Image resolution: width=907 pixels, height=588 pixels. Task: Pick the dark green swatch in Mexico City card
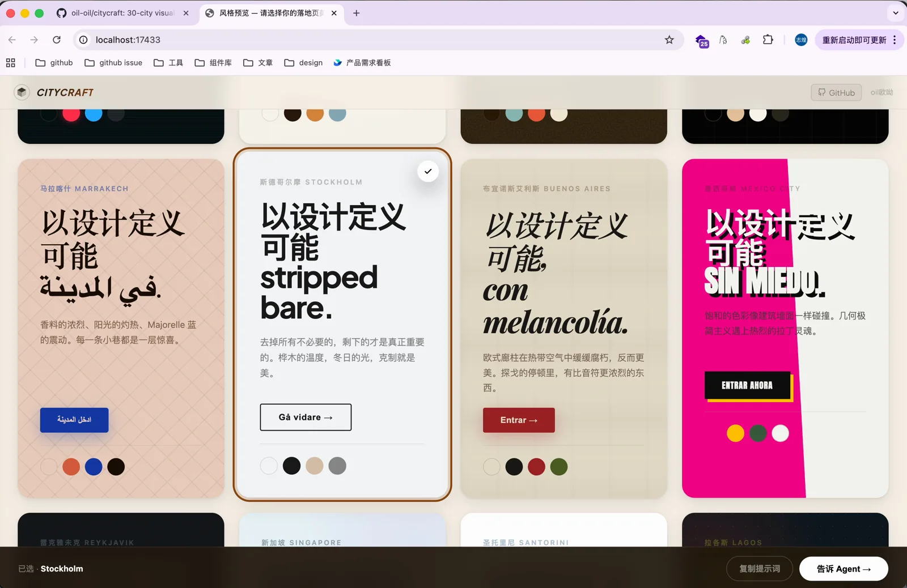point(758,433)
